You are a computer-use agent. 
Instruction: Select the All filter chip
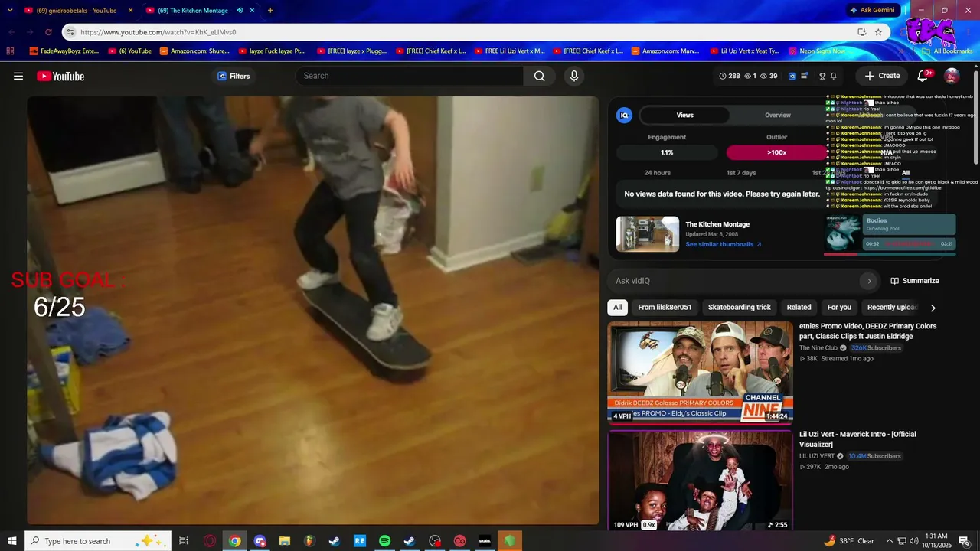617,307
